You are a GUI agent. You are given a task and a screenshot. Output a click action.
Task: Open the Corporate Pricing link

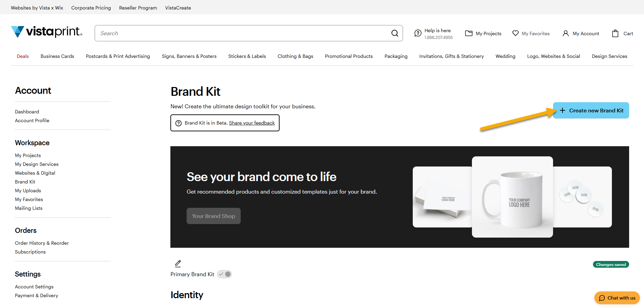click(x=91, y=8)
